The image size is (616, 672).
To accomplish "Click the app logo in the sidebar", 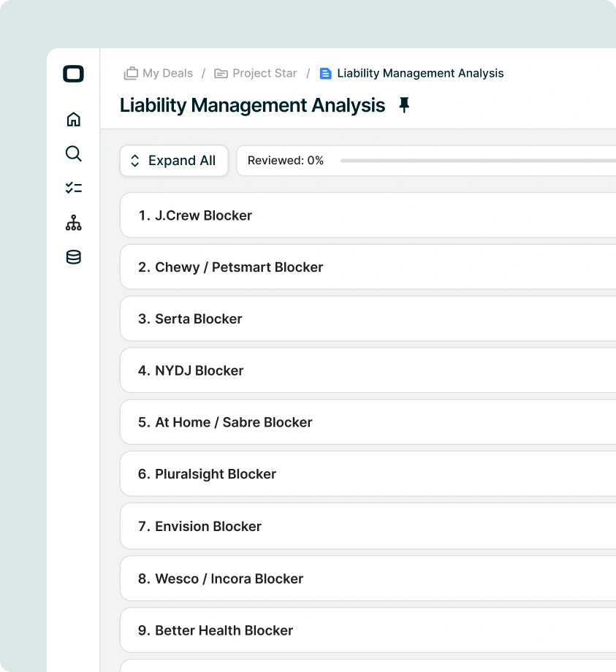I will pos(73,74).
